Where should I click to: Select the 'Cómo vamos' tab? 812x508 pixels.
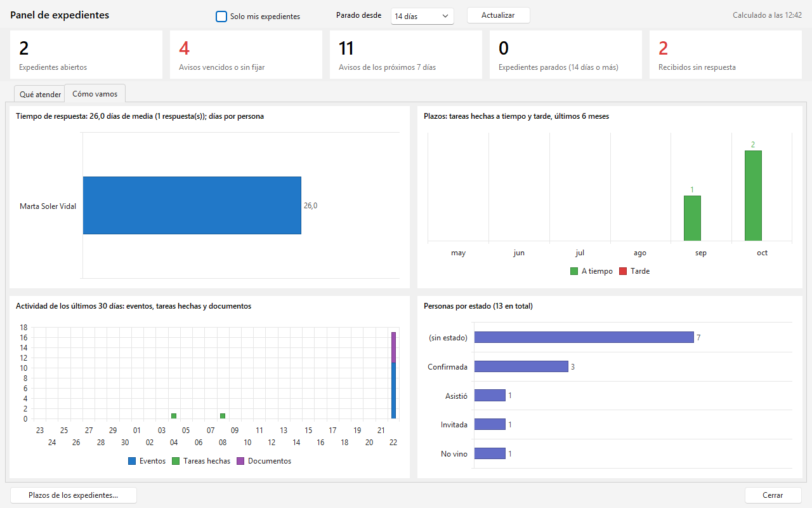click(x=95, y=93)
